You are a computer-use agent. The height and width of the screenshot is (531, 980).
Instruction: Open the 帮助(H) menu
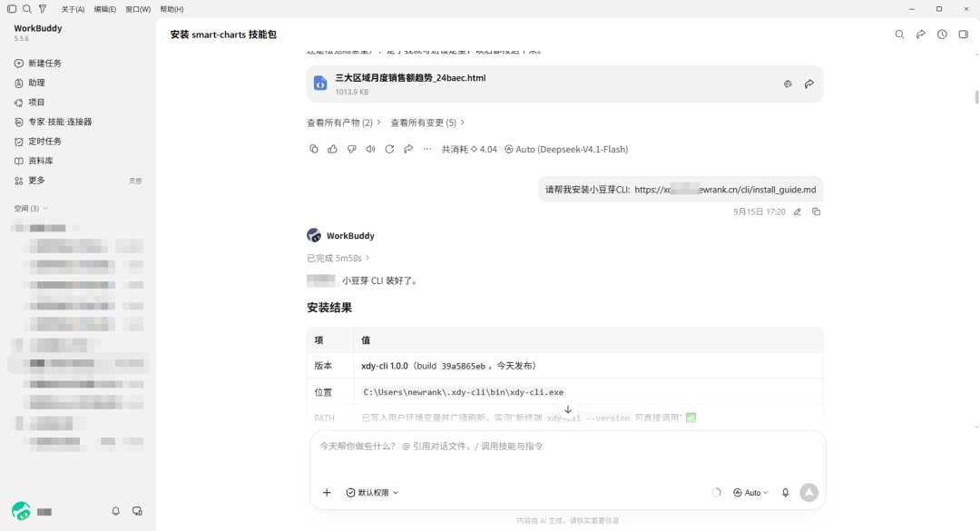point(171,9)
